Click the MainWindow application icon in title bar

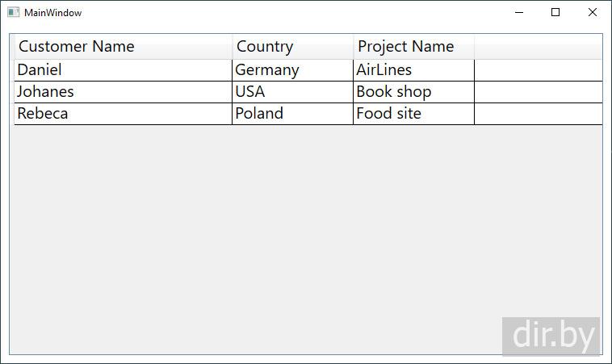pos(13,13)
